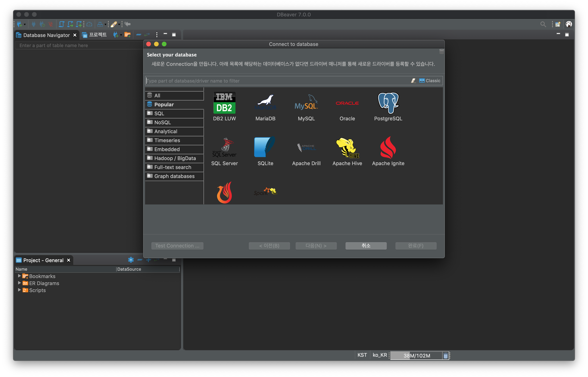Screen dimensions: 588x377
Task: Click the new connection plug icon in main toolbar
Action: pos(19,24)
